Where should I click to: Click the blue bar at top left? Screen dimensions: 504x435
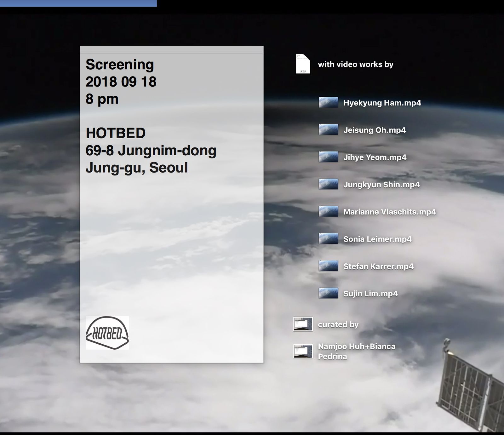(x=78, y=3)
